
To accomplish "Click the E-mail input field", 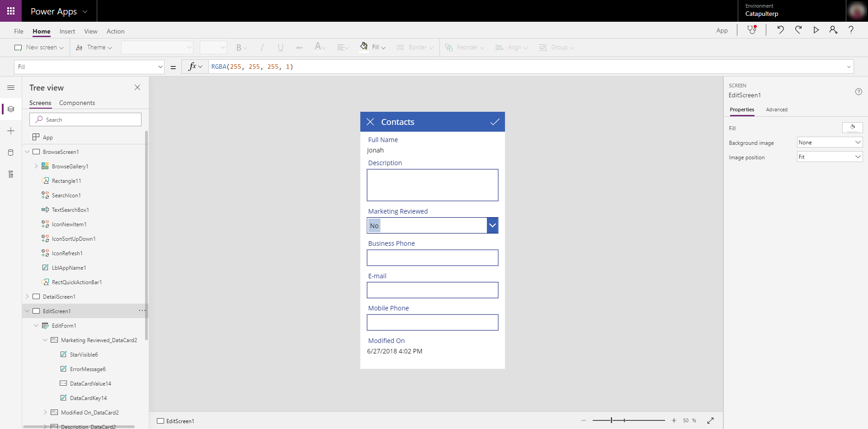I will 433,290.
